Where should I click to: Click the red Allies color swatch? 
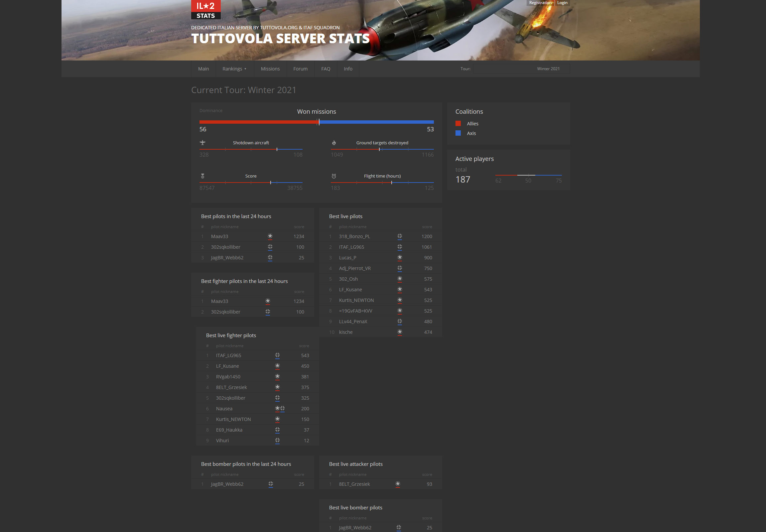[458, 123]
